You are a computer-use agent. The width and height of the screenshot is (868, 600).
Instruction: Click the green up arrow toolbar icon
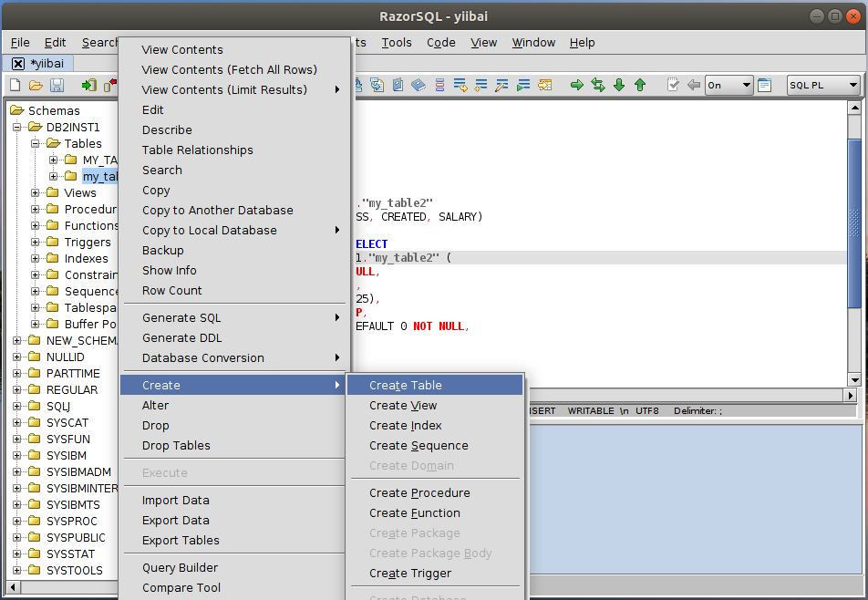[640, 85]
